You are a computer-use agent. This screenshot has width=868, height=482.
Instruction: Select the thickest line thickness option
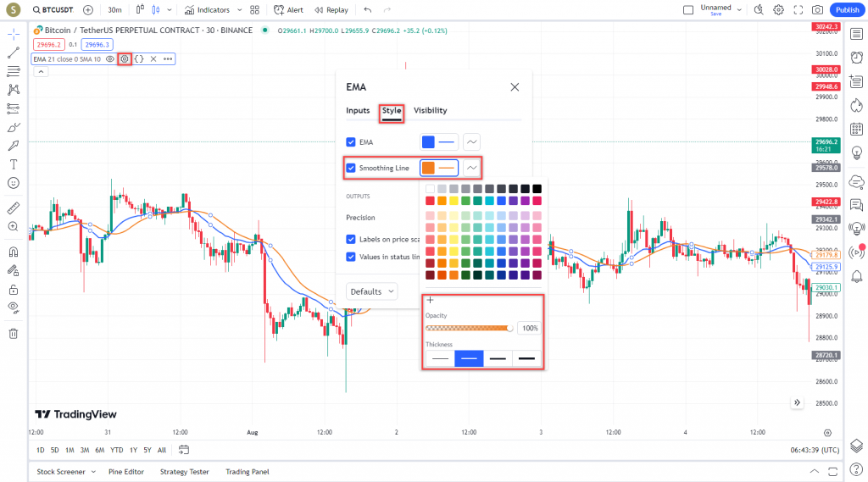(x=526, y=358)
